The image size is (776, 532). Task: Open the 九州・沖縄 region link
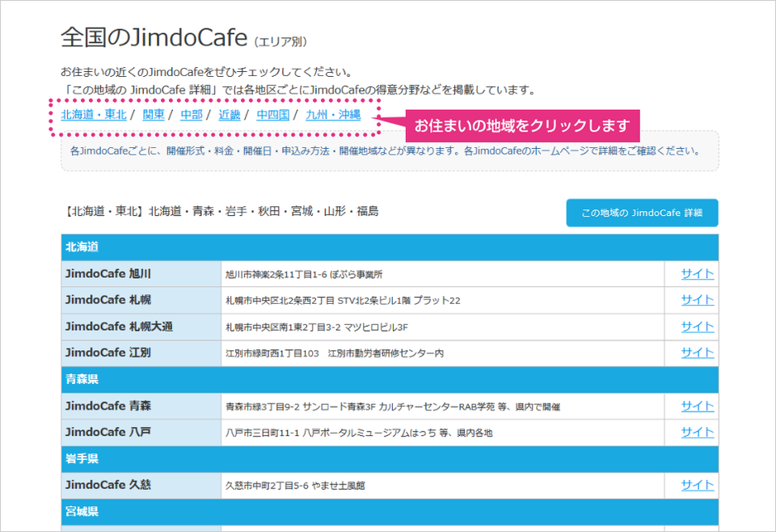click(x=333, y=115)
